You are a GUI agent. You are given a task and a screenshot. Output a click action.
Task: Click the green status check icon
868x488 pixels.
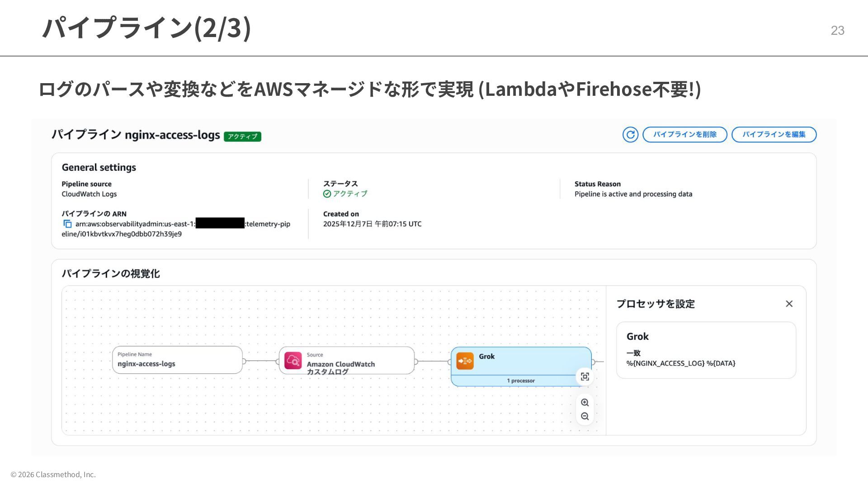click(x=327, y=194)
